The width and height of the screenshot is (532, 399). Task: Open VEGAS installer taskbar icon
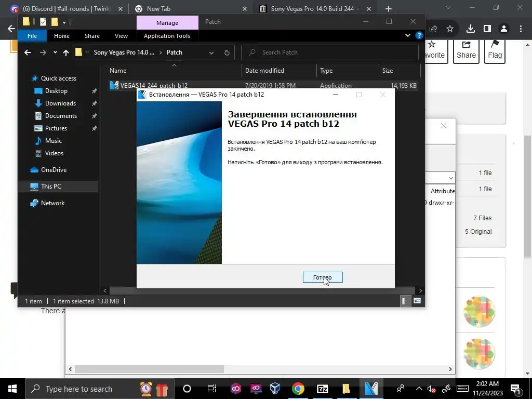click(371, 389)
